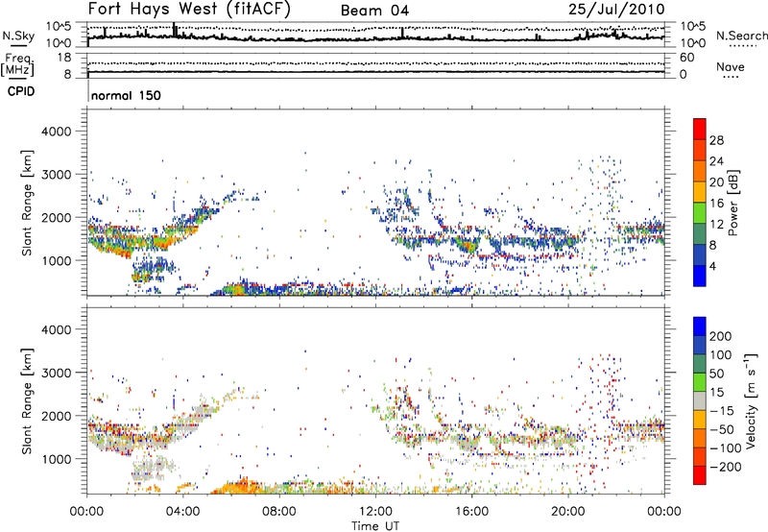Click the '3000' tick on velocity panel
The width and height of the screenshot is (768, 532).
56,373
